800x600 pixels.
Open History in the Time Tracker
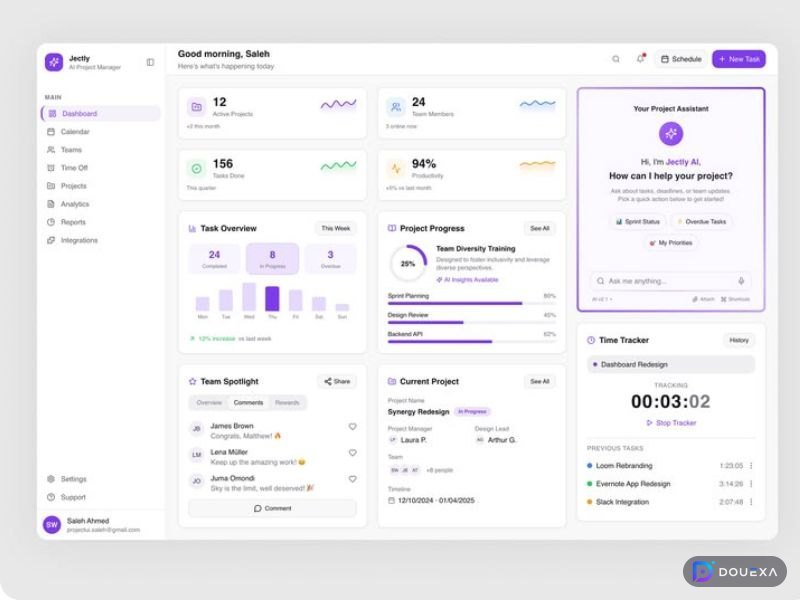[739, 340]
